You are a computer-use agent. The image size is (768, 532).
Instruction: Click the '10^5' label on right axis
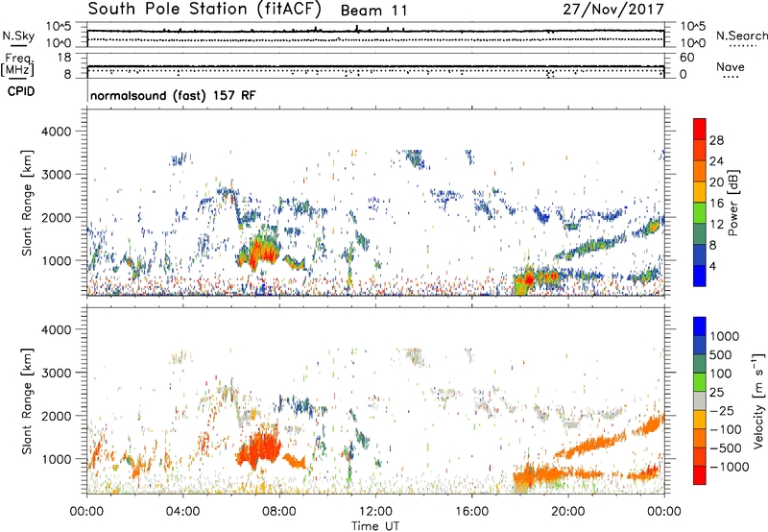(x=692, y=26)
